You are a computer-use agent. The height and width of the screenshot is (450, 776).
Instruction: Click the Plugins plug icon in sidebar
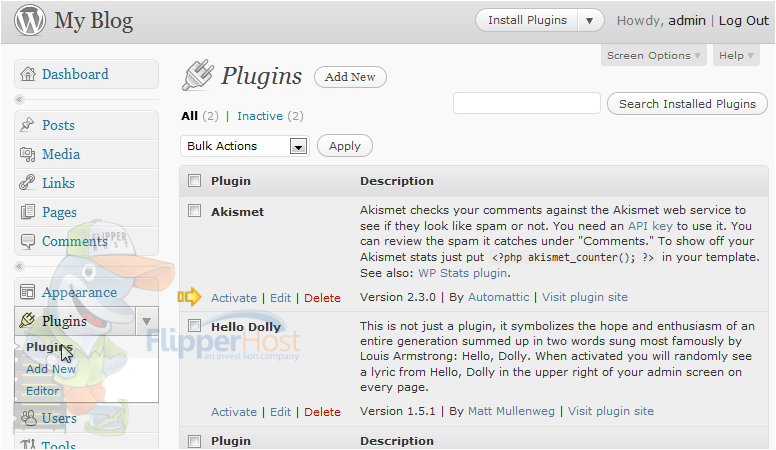tap(27, 320)
